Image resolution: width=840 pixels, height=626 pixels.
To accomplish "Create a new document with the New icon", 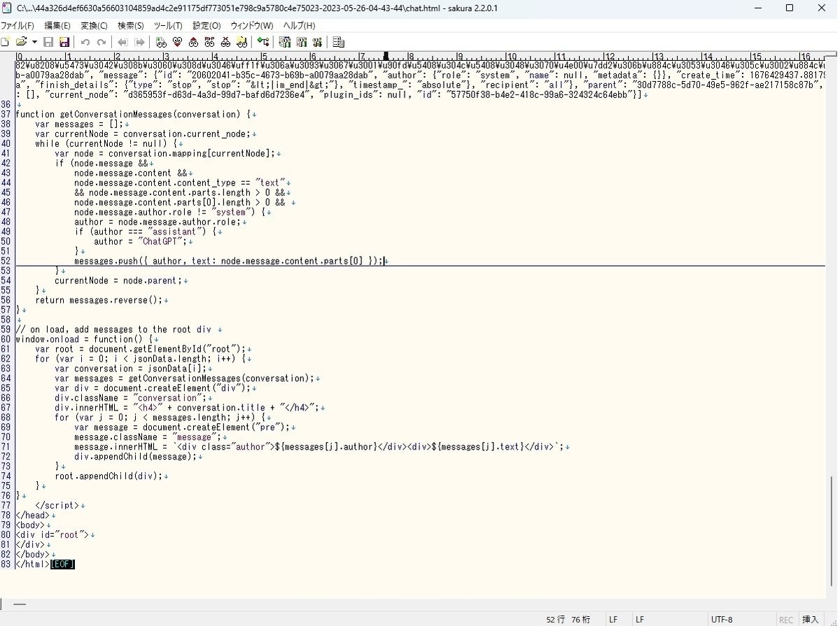I will (6, 42).
